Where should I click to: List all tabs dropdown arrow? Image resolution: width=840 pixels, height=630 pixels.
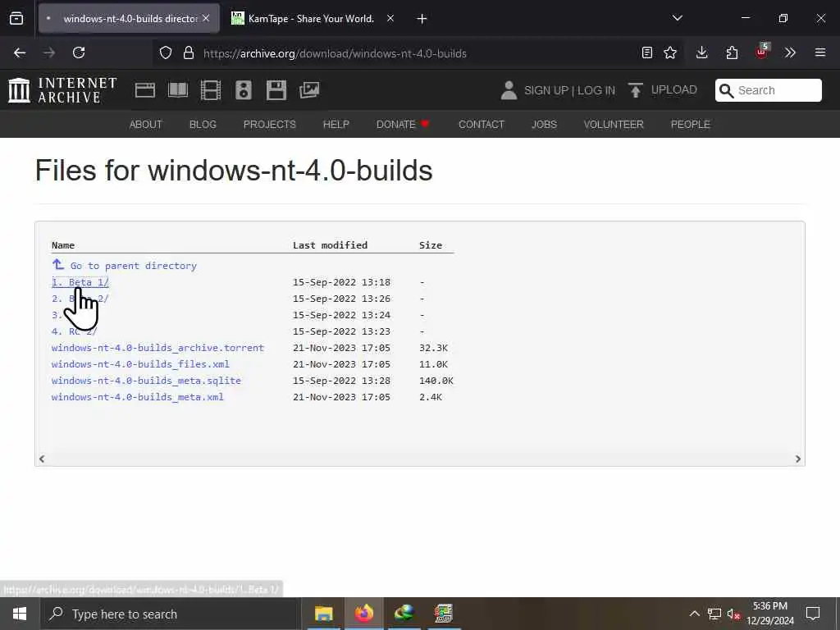(x=678, y=18)
